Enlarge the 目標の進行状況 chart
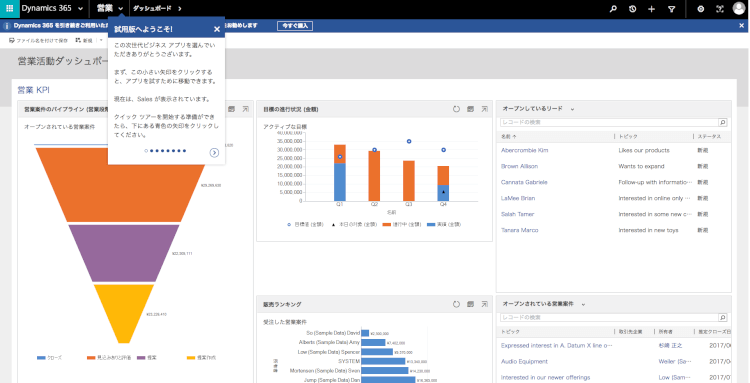750x383 pixels. [x=485, y=109]
